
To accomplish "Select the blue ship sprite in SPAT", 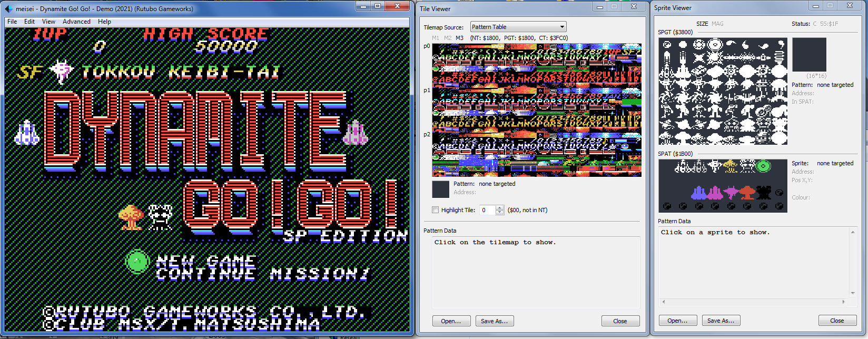I will [699, 193].
